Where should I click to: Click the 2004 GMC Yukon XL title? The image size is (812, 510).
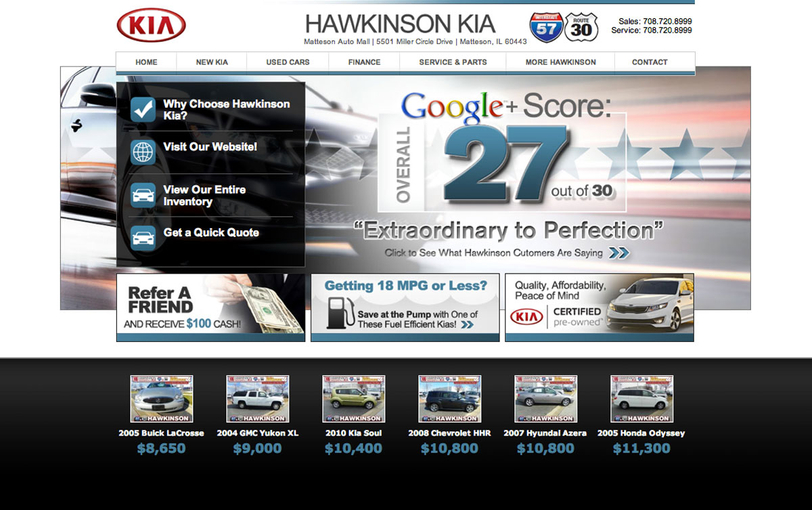pos(257,433)
